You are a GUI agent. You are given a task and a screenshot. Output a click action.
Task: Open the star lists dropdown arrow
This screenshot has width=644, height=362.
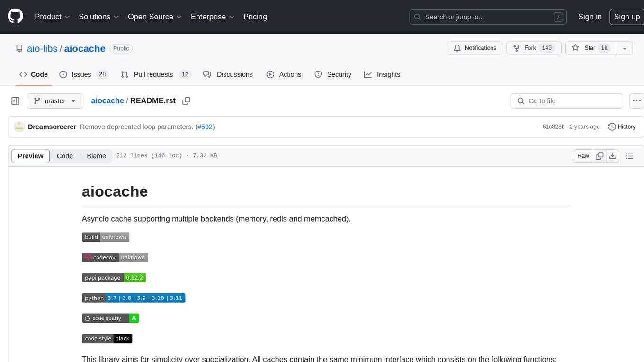point(625,48)
